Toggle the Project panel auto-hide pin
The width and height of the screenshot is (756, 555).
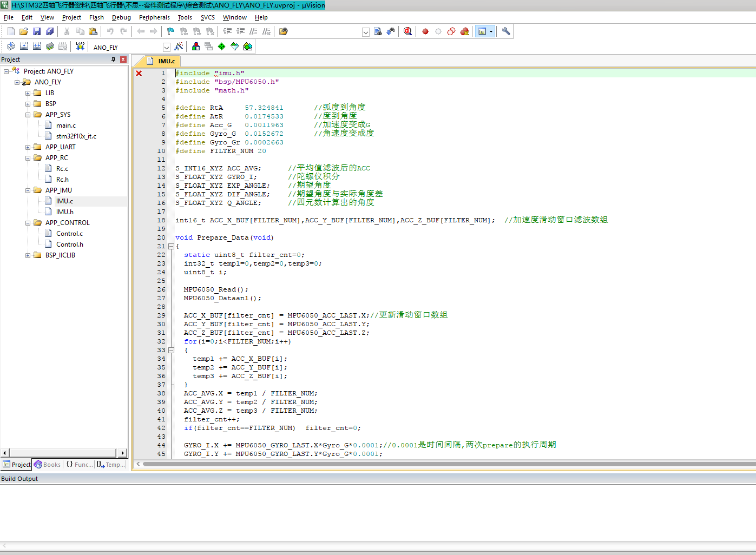point(113,60)
